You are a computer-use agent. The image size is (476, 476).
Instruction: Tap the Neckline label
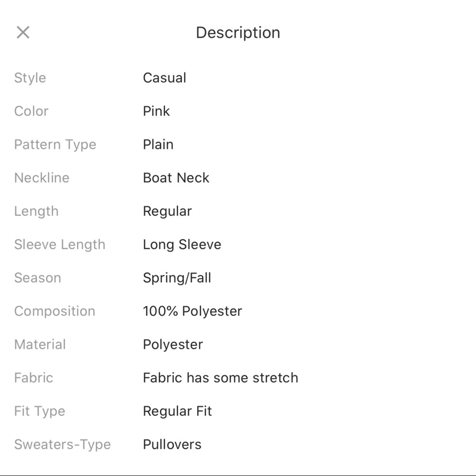[x=42, y=178]
